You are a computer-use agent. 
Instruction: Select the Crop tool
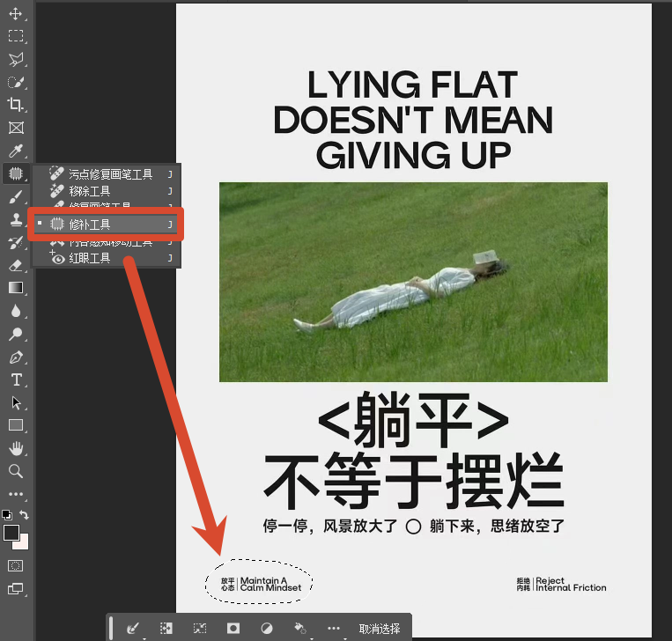pyautogui.click(x=16, y=105)
